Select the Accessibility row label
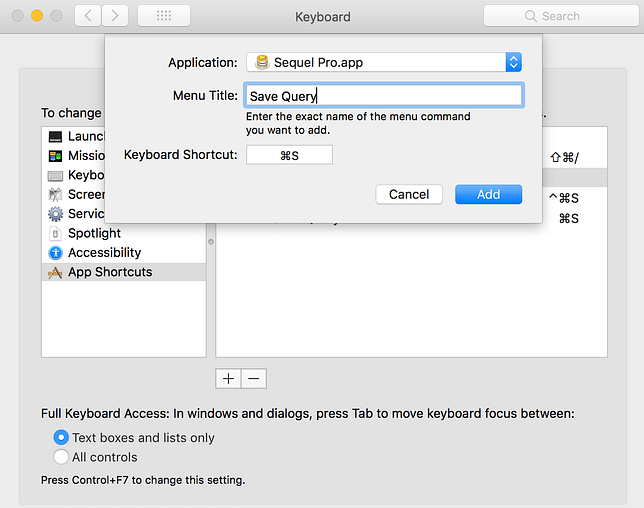 [105, 253]
